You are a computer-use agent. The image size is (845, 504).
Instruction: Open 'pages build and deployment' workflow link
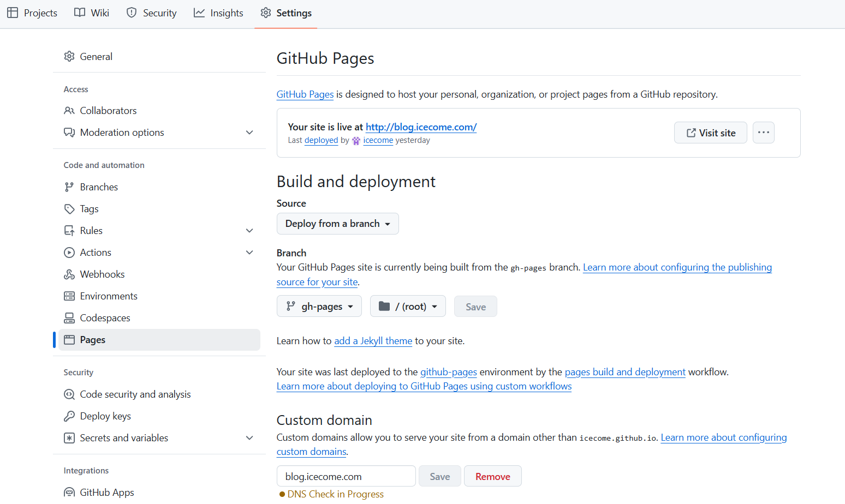tap(625, 372)
